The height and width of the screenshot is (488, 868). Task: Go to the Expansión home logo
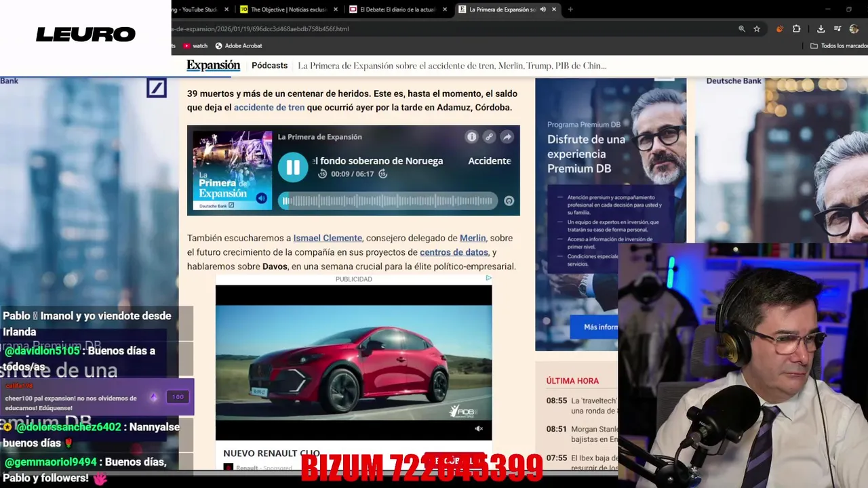coord(214,65)
